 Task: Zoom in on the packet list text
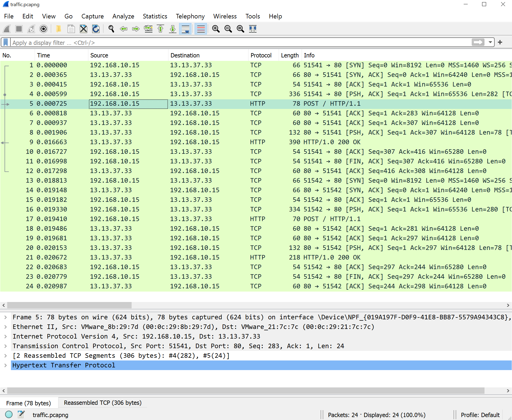[x=216, y=29]
